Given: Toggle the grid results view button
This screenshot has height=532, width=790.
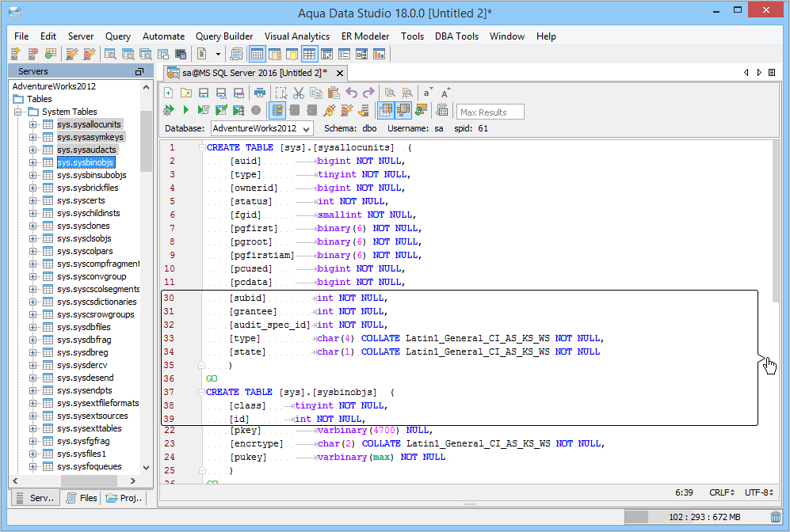Looking at the screenshot, I should point(387,110).
